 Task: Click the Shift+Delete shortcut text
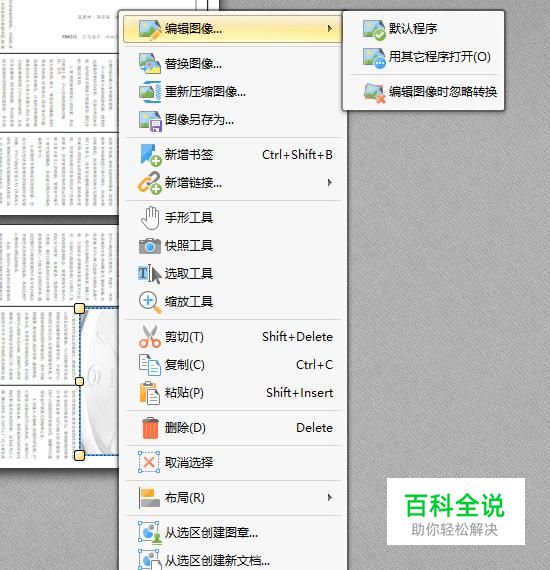point(297,337)
